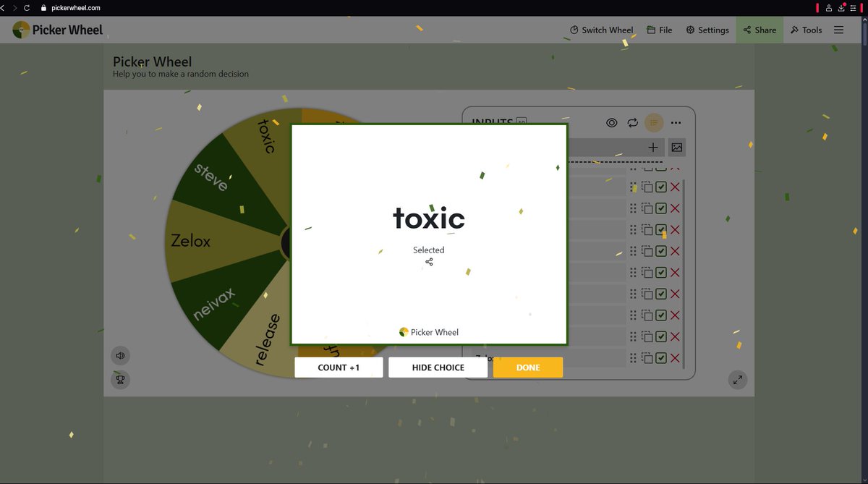Open the Settings menu
This screenshot has width=868, height=484.
coord(707,30)
